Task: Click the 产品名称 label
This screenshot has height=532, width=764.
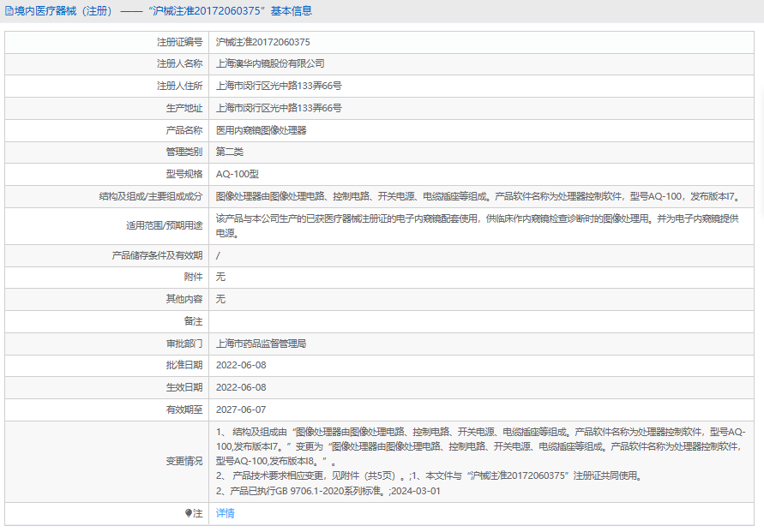Action: pyautogui.click(x=184, y=130)
